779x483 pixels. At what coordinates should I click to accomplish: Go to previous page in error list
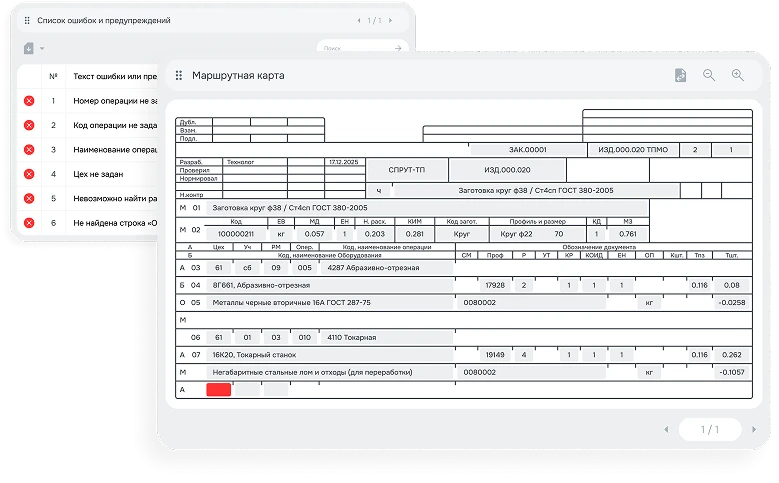click(x=359, y=20)
